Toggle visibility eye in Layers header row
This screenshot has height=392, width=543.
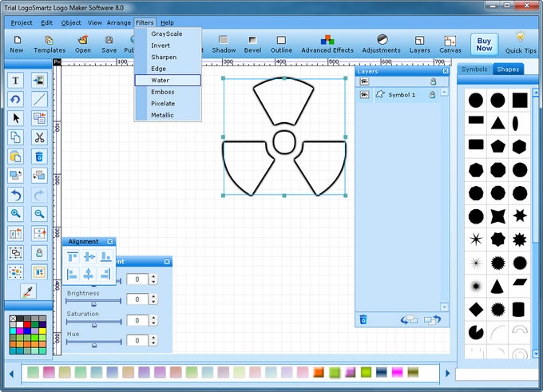point(364,81)
